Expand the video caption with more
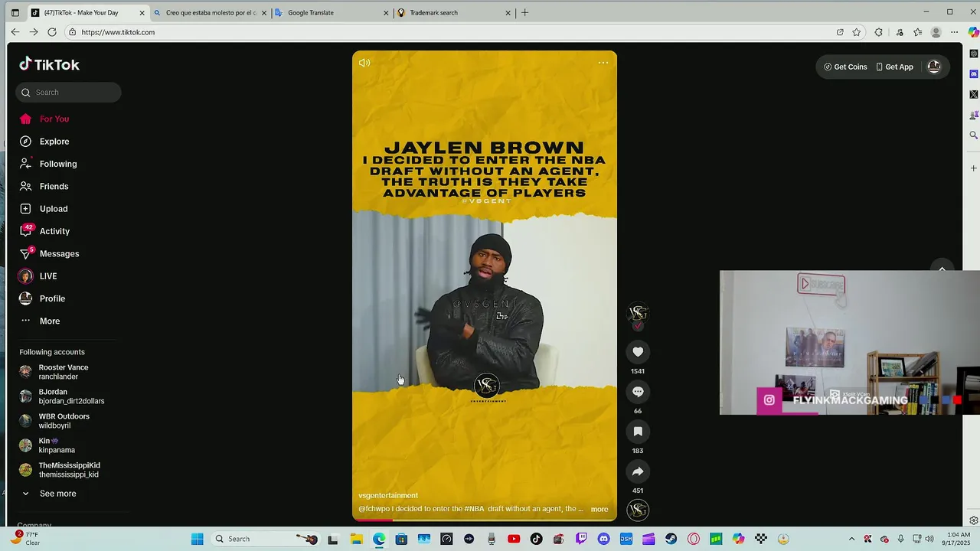Viewport: 980px width, 551px height. pos(599,509)
